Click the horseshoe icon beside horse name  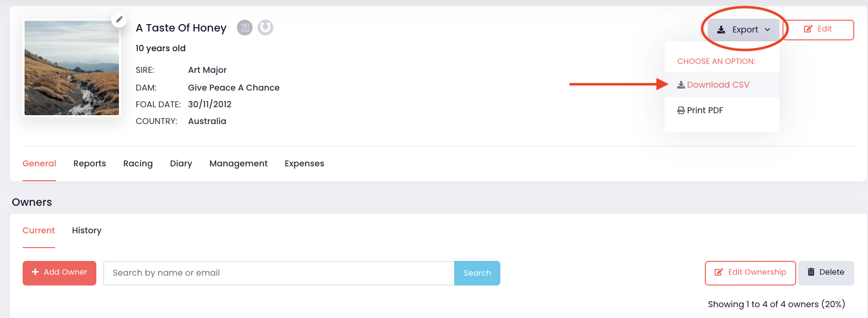point(265,28)
